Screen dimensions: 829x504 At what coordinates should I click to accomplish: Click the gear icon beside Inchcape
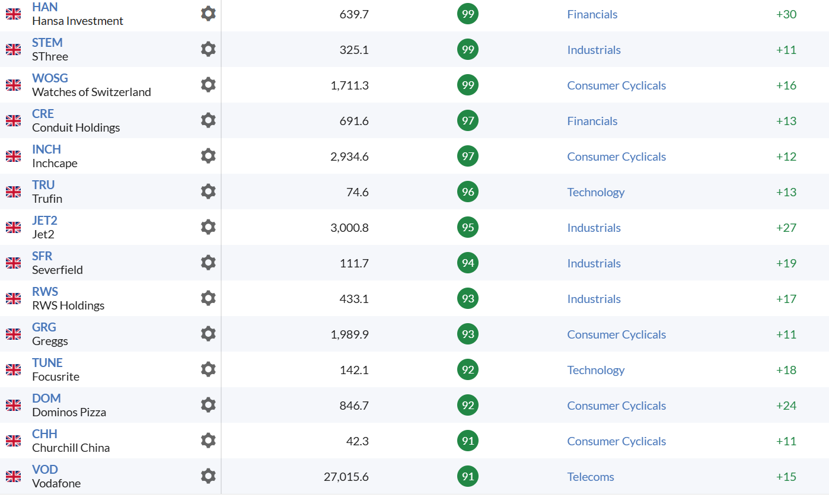coord(208,155)
